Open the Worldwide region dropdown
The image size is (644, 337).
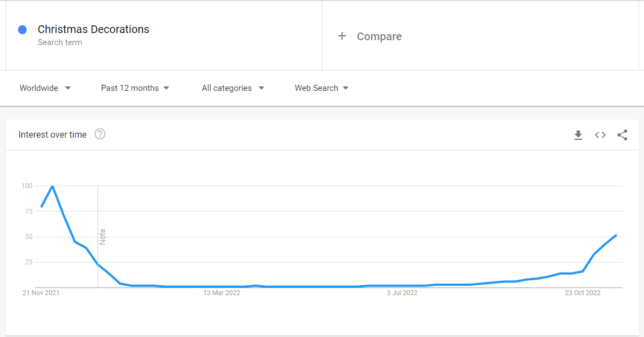click(x=45, y=88)
